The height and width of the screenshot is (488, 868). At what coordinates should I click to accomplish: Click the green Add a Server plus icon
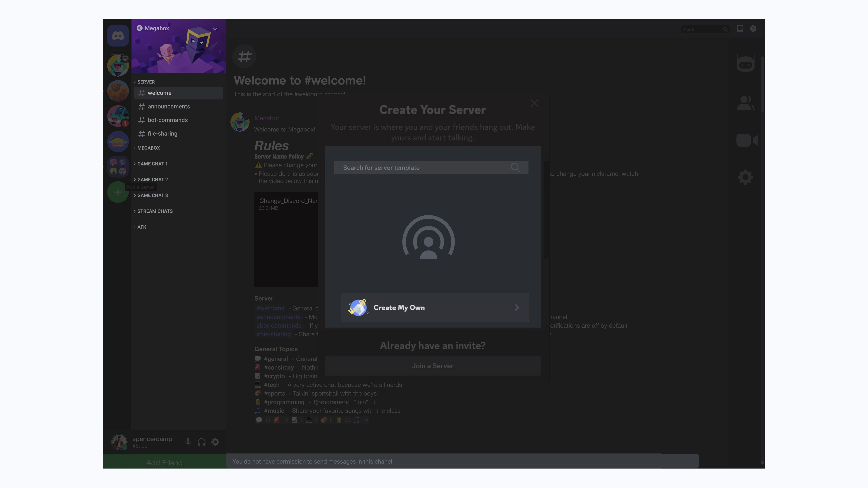coord(118,192)
